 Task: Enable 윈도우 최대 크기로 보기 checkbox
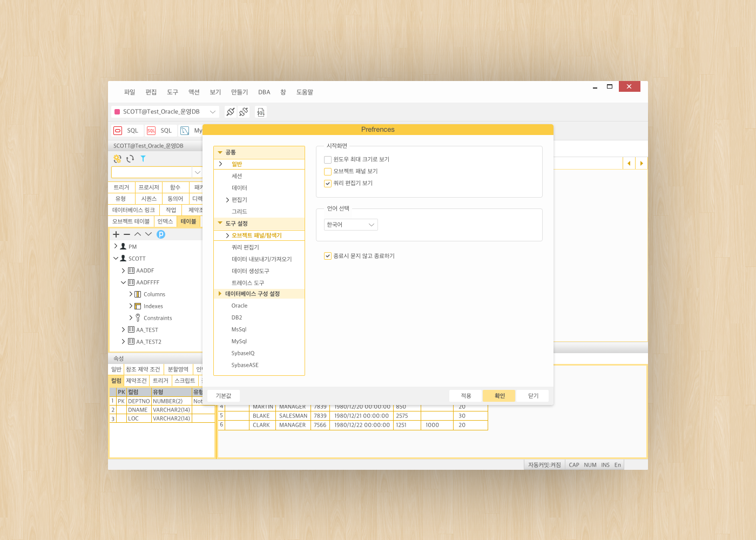coord(328,160)
